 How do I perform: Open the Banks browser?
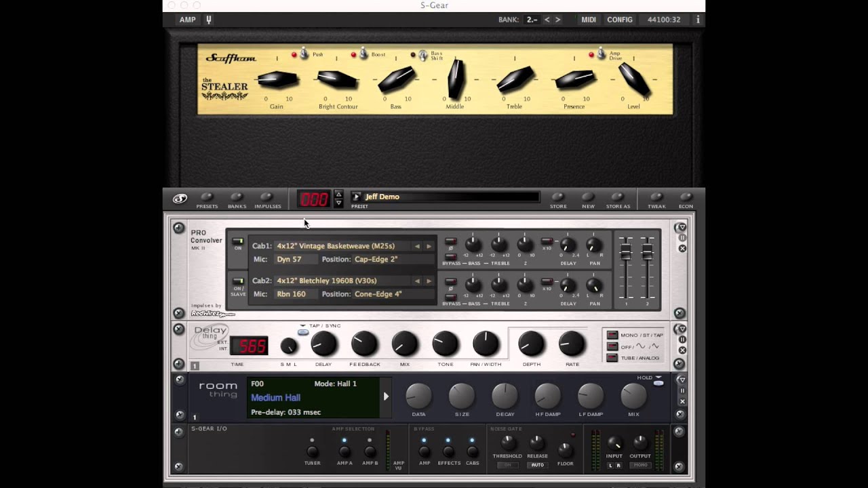click(x=237, y=197)
